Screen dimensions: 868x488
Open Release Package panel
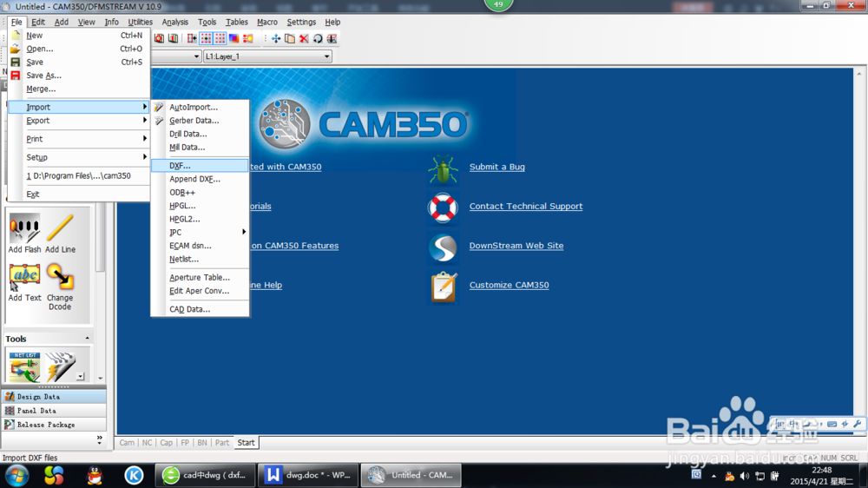coord(54,425)
